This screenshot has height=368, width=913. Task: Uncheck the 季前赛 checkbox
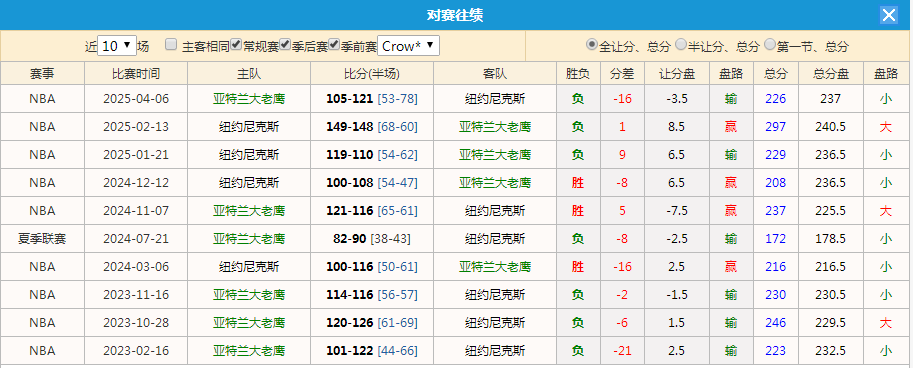[334, 45]
